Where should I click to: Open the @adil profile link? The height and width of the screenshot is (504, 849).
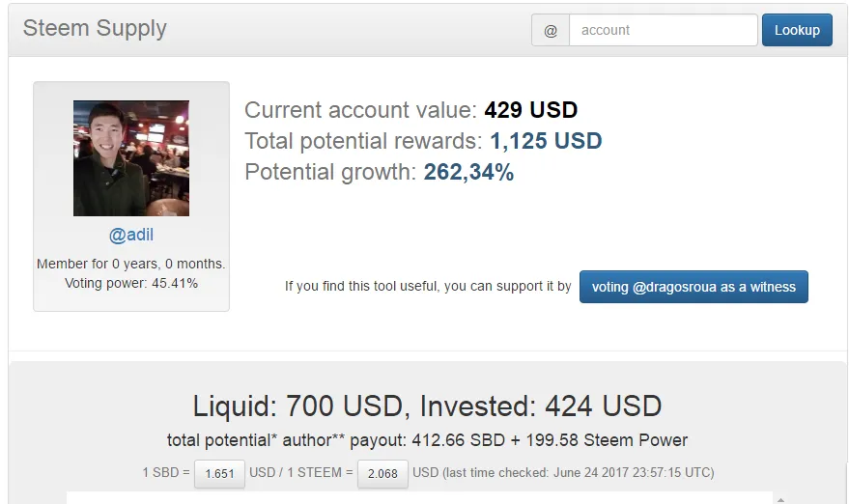click(131, 235)
